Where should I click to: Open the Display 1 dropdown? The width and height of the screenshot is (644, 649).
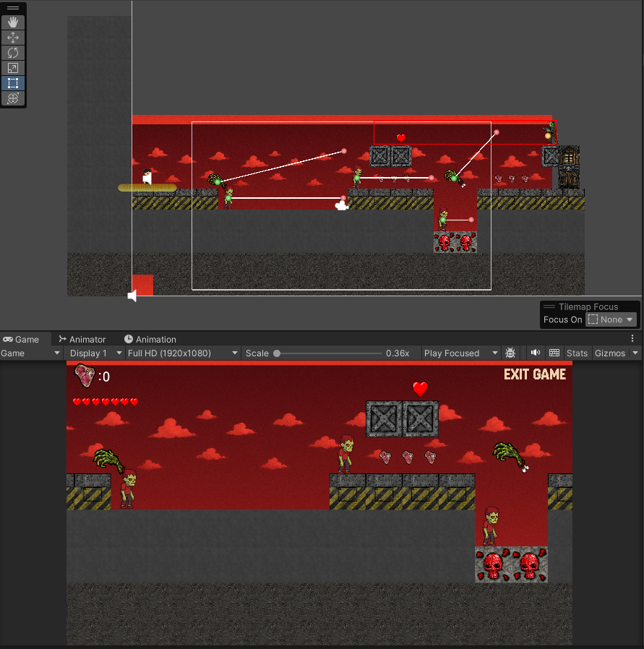[95, 353]
